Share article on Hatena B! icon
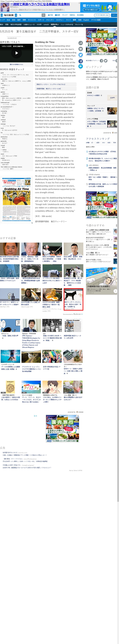This screenshot has height=644, width=119. (x=81, y=66)
